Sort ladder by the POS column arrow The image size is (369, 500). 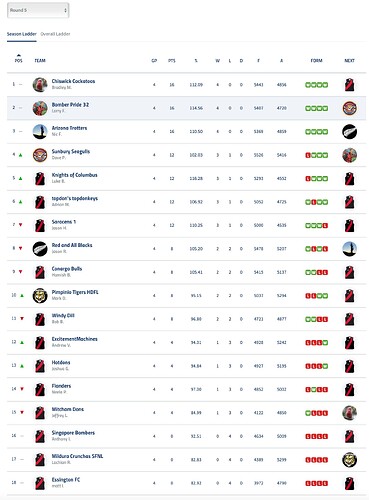19,55
